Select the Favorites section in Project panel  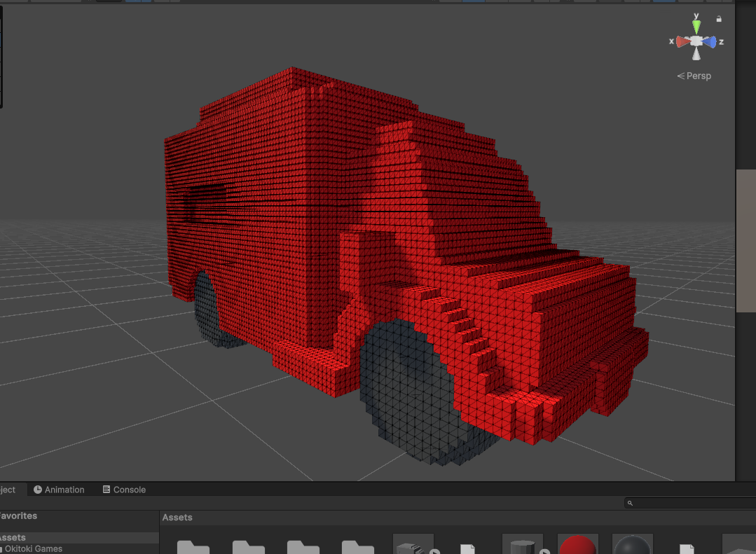[x=18, y=516]
